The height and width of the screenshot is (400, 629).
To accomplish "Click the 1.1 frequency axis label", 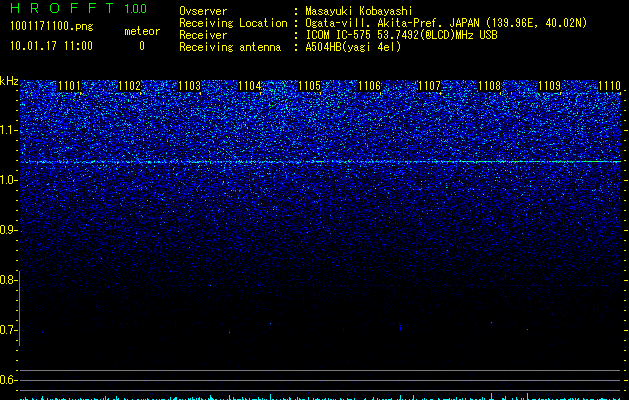I will (8, 130).
